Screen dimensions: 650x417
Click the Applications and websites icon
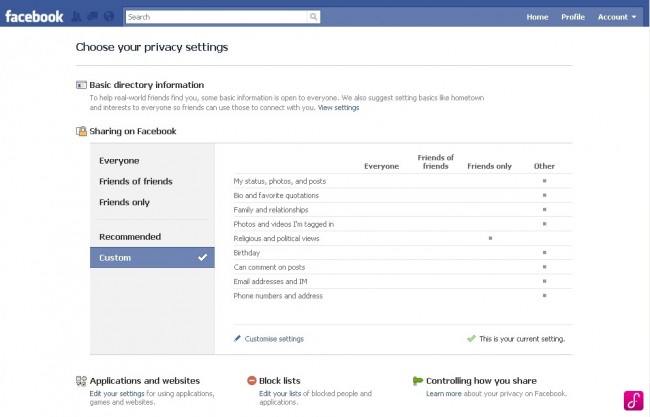(81, 381)
